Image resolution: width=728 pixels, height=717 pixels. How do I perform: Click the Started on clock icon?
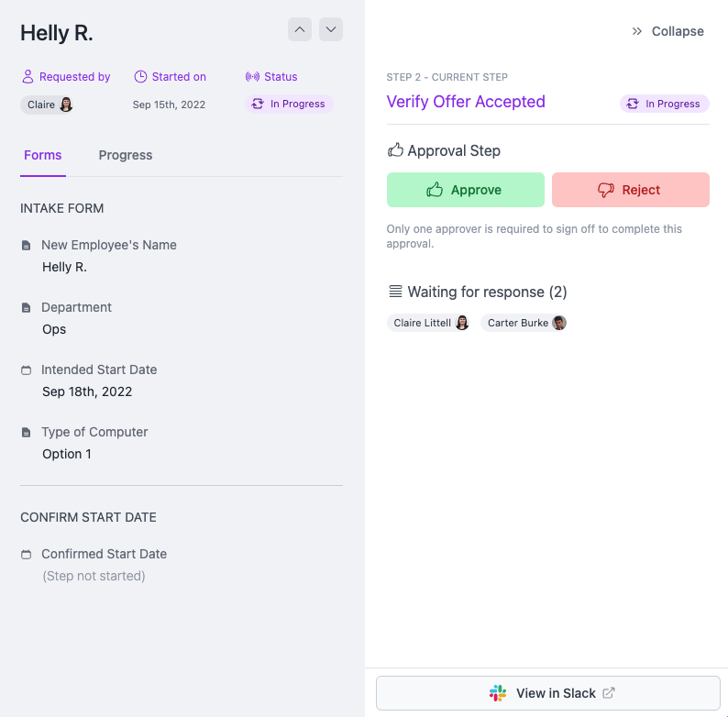[140, 77]
